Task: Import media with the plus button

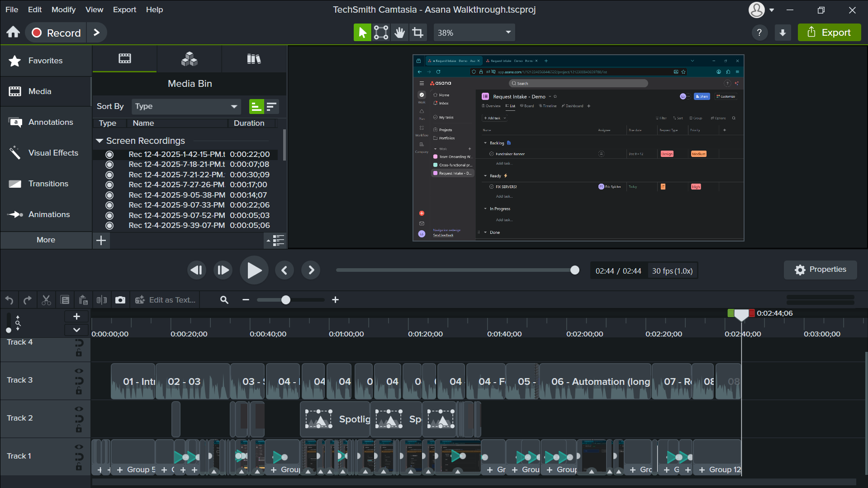Action: [101, 240]
